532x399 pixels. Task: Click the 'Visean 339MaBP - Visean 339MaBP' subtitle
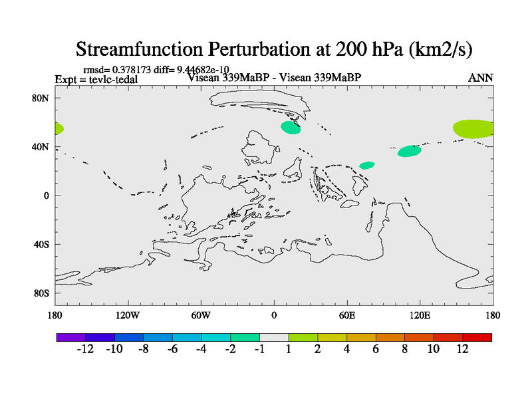point(274,77)
